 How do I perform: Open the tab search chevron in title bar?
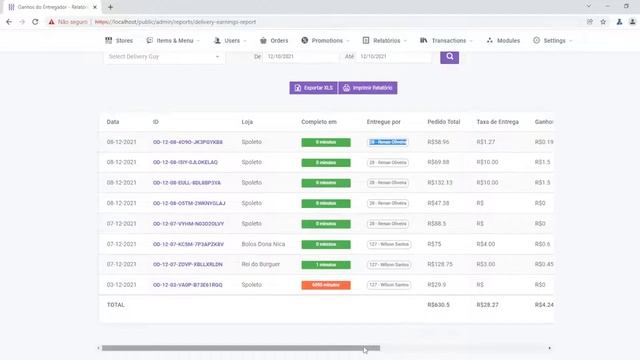(589, 6)
